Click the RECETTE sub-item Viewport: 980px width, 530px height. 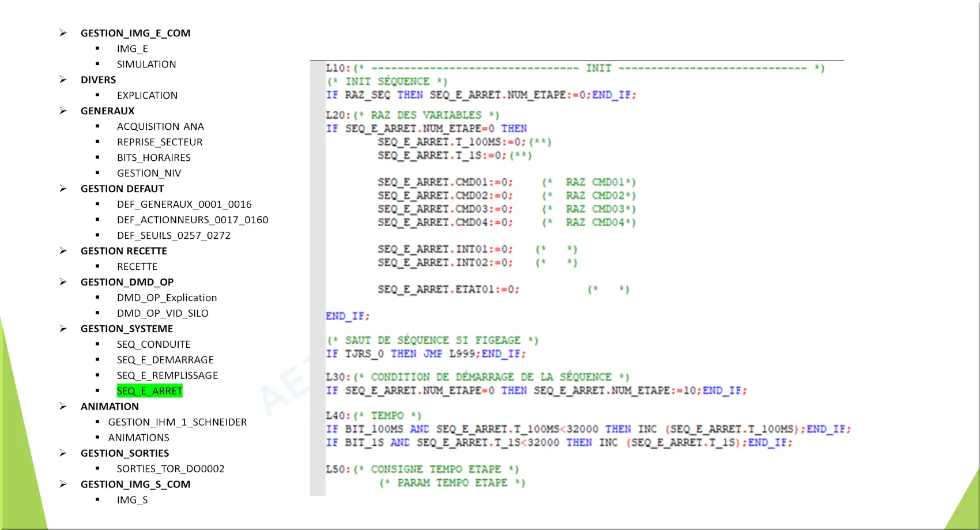click(x=137, y=266)
